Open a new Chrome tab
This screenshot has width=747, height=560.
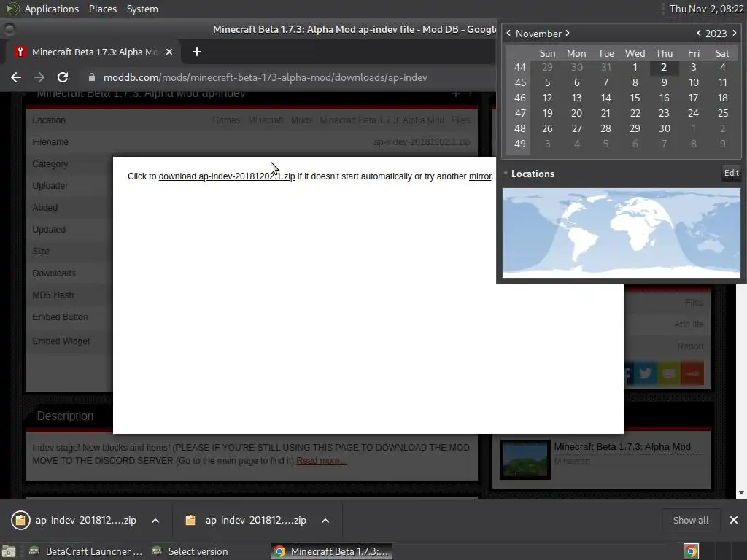(x=197, y=52)
